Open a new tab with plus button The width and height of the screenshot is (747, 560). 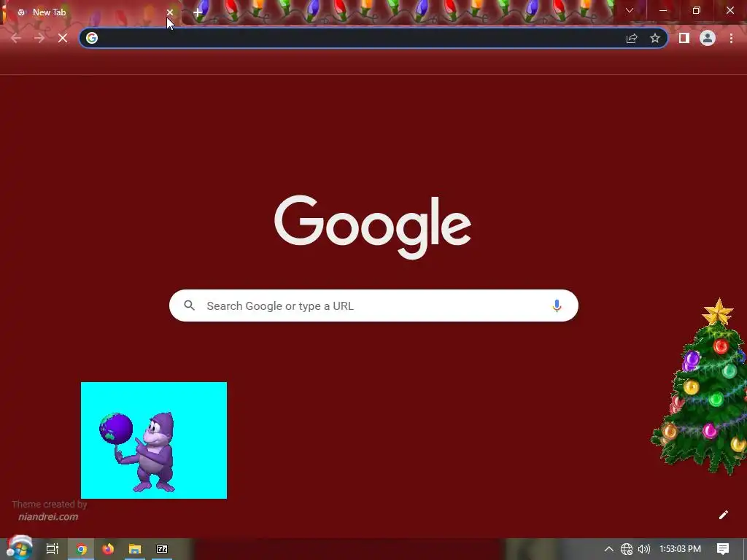tap(198, 12)
